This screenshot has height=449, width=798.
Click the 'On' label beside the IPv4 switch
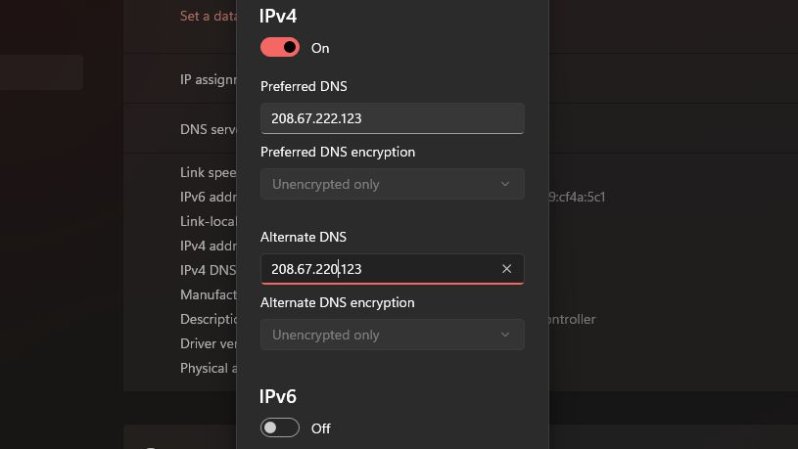point(320,48)
